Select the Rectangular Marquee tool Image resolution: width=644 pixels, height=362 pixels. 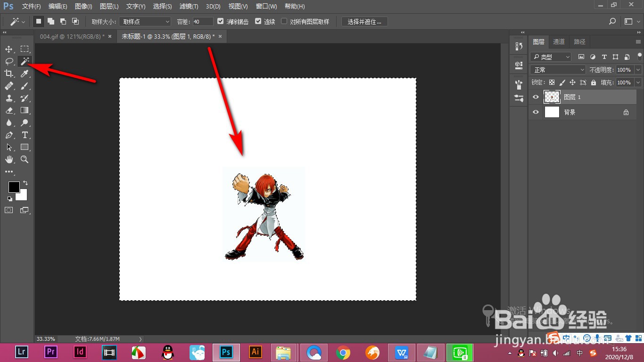25,49
